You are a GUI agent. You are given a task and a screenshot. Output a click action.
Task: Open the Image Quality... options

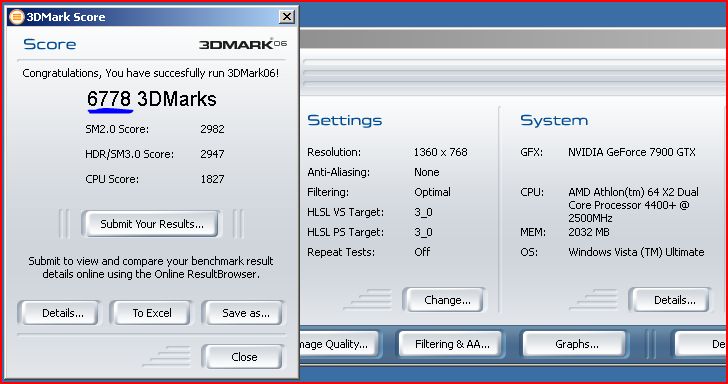point(339,344)
